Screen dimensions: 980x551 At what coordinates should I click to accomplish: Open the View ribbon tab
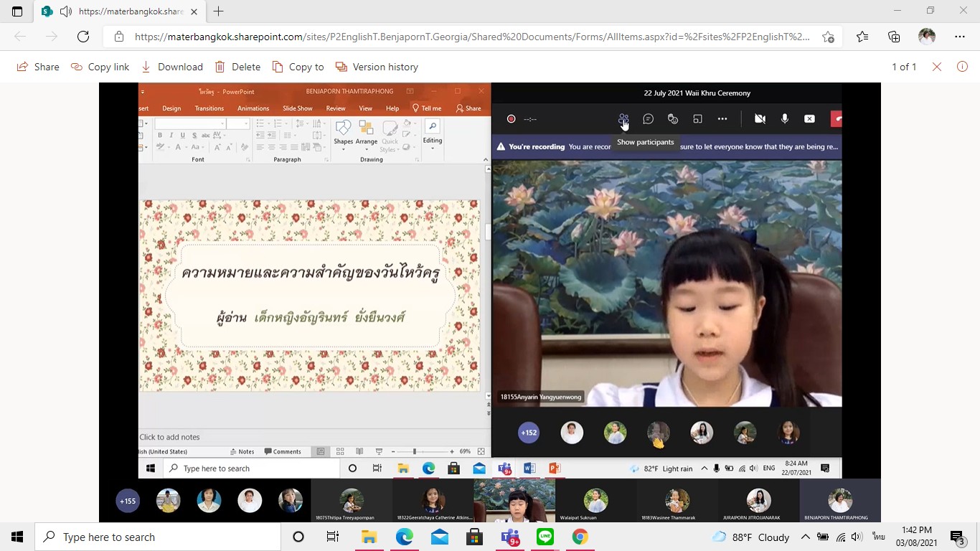pos(366,108)
